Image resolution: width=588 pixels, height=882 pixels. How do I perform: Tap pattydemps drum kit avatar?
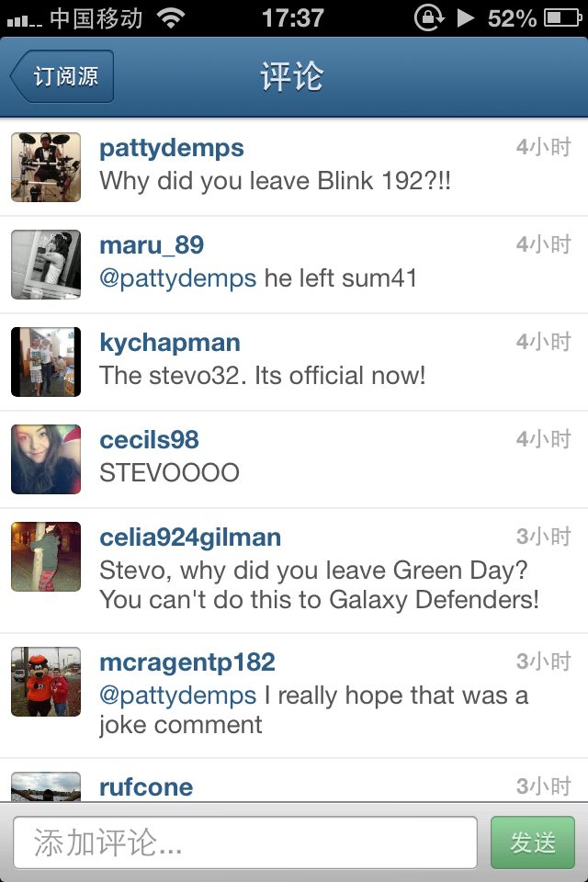[x=46, y=167]
